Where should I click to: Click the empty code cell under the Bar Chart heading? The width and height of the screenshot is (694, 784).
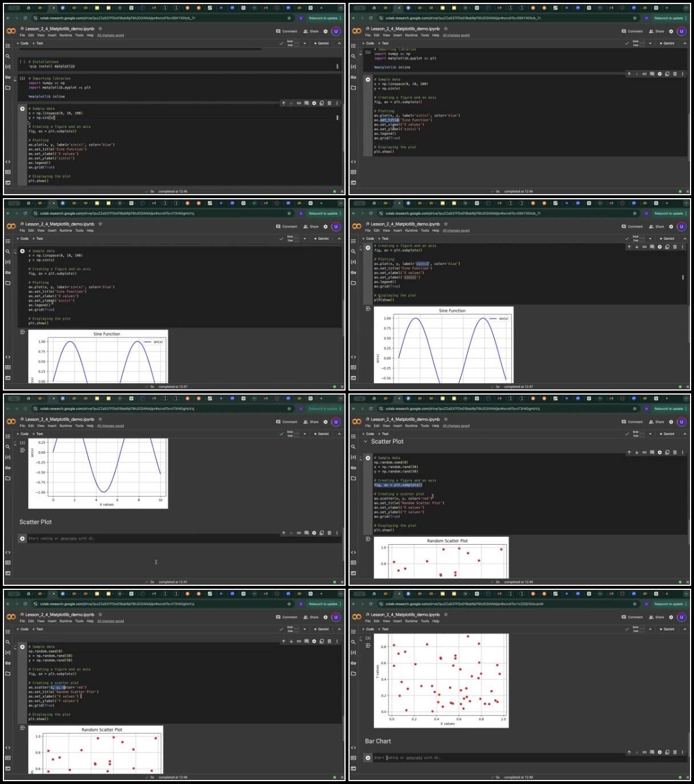click(525, 758)
